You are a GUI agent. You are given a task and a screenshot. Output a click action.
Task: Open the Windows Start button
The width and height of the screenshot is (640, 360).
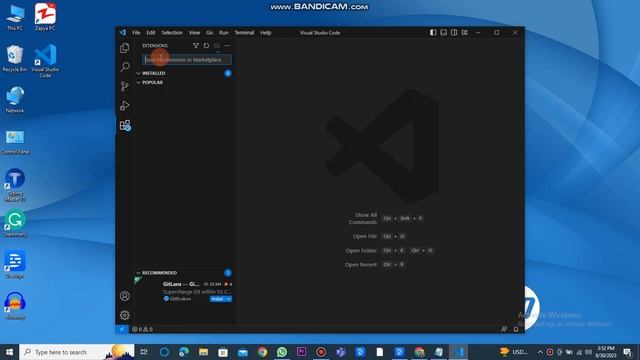(x=9, y=352)
